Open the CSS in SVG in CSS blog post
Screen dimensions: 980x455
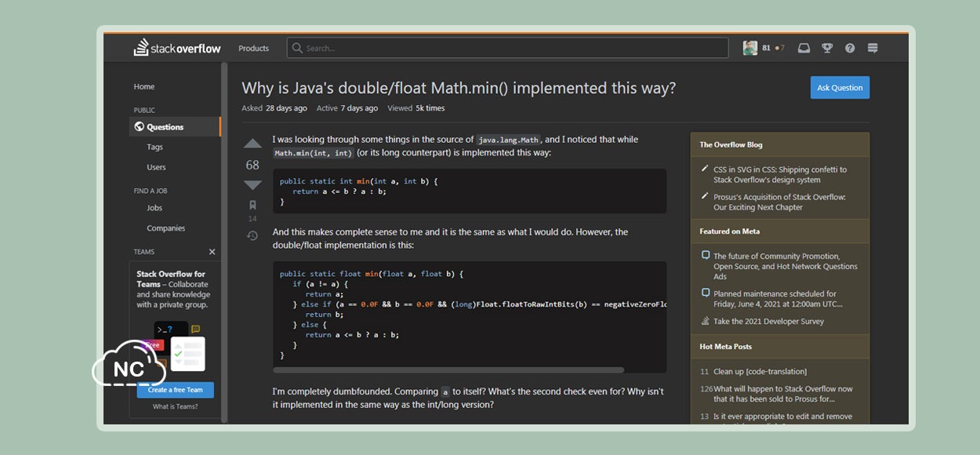[780, 175]
